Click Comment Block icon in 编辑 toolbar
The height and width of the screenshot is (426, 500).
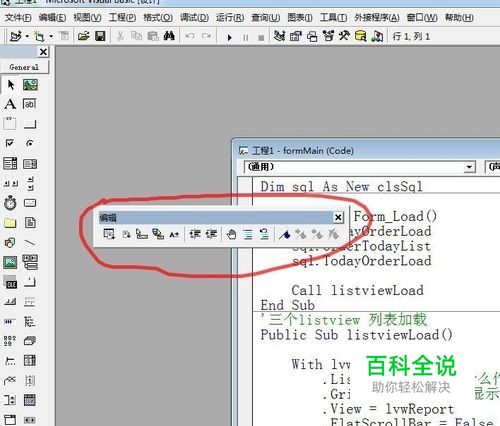click(248, 234)
